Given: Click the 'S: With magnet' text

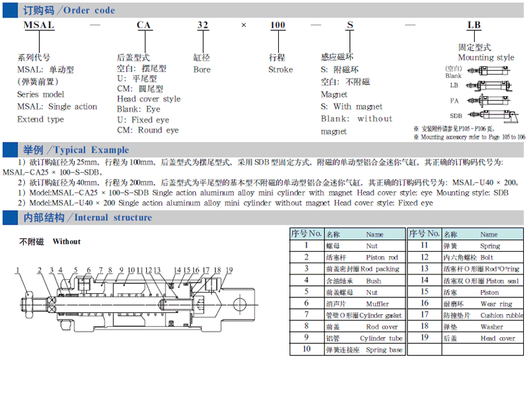Looking at the screenshot, I should [352, 106].
